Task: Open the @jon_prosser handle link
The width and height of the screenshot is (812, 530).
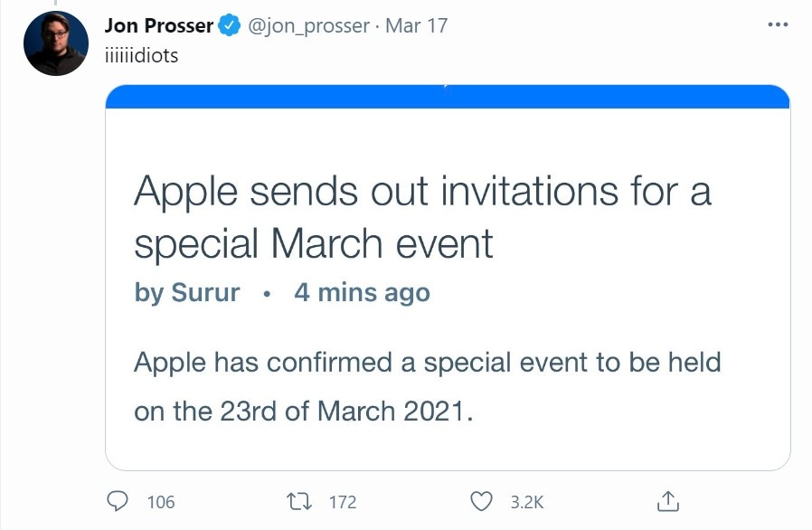Action: click(x=307, y=26)
